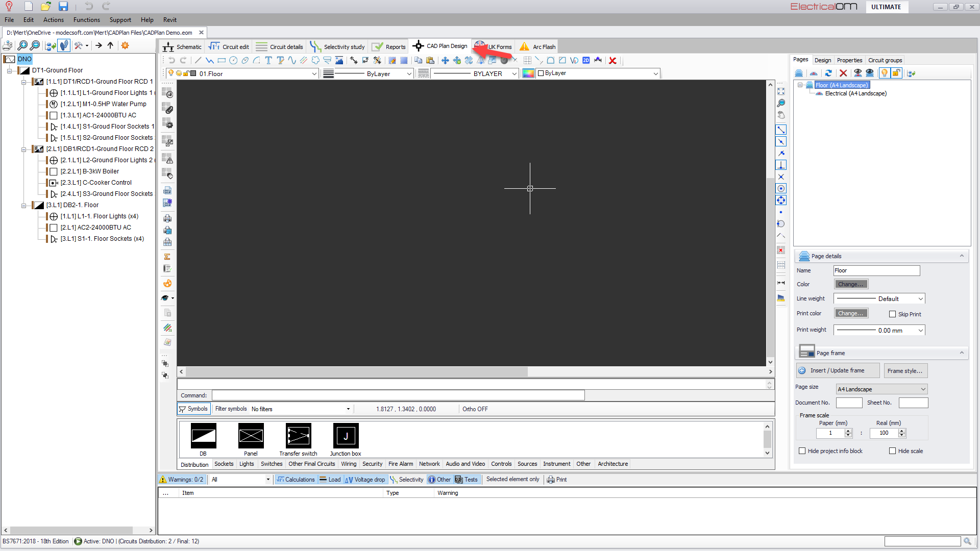Open the BYLAYER linetype dropdown
The height and width of the screenshot is (551, 980).
[x=514, y=74]
